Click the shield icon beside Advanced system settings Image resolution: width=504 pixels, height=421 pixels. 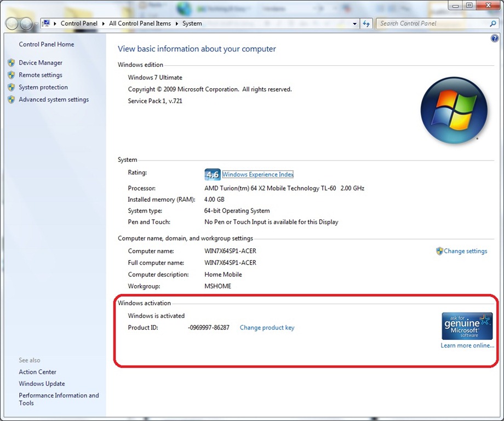pos(12,99)
